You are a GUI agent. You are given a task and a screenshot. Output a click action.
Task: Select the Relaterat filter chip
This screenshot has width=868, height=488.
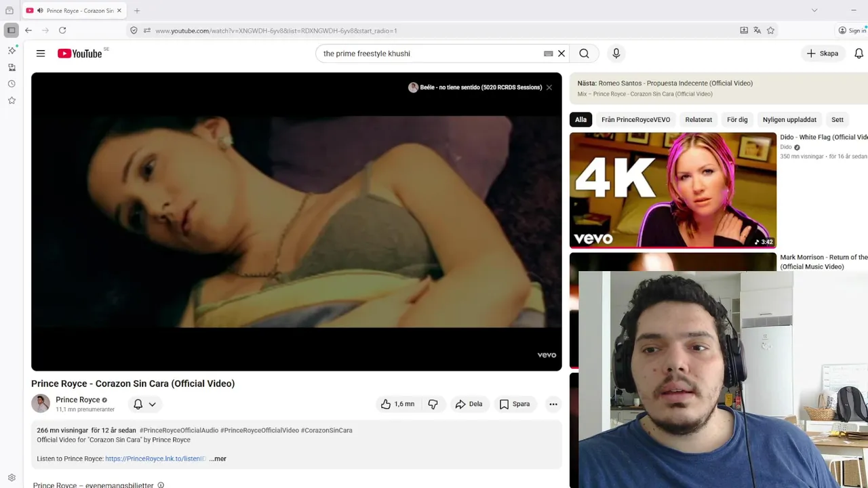click(x=698, y=119)
